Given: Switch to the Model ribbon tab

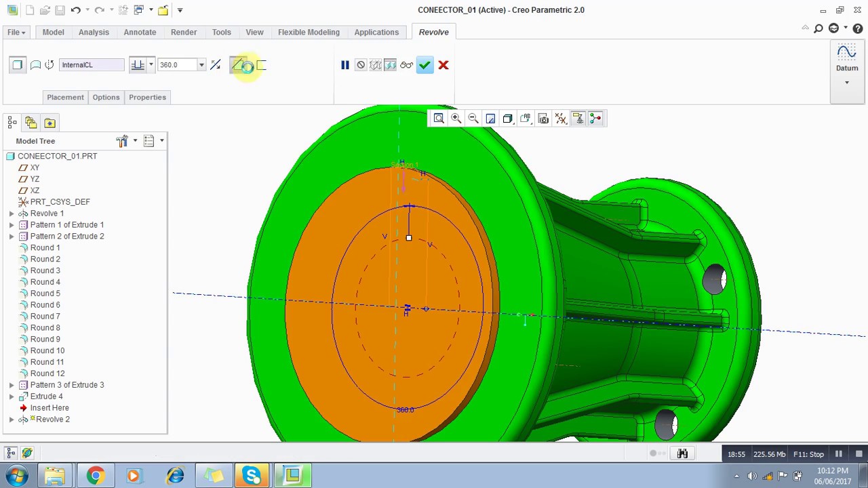Looking at the screenshot, I should [x=53, y=32].
